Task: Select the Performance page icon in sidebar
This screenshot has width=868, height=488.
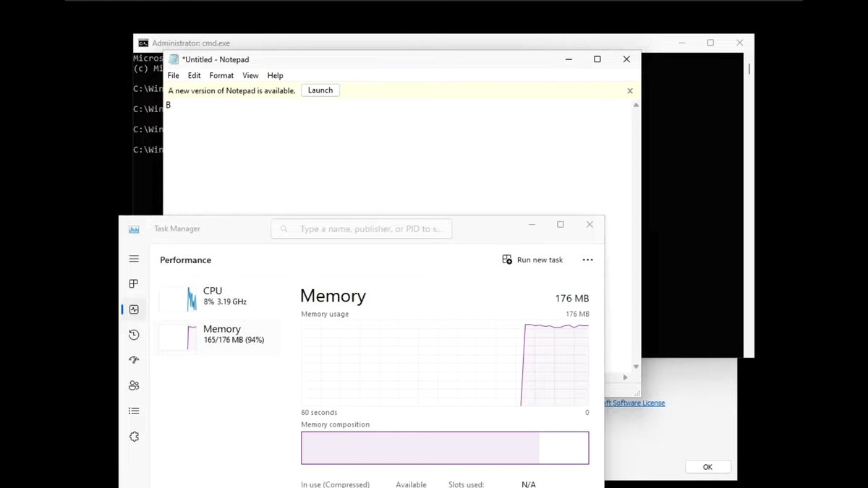Action: pos(134,309)
